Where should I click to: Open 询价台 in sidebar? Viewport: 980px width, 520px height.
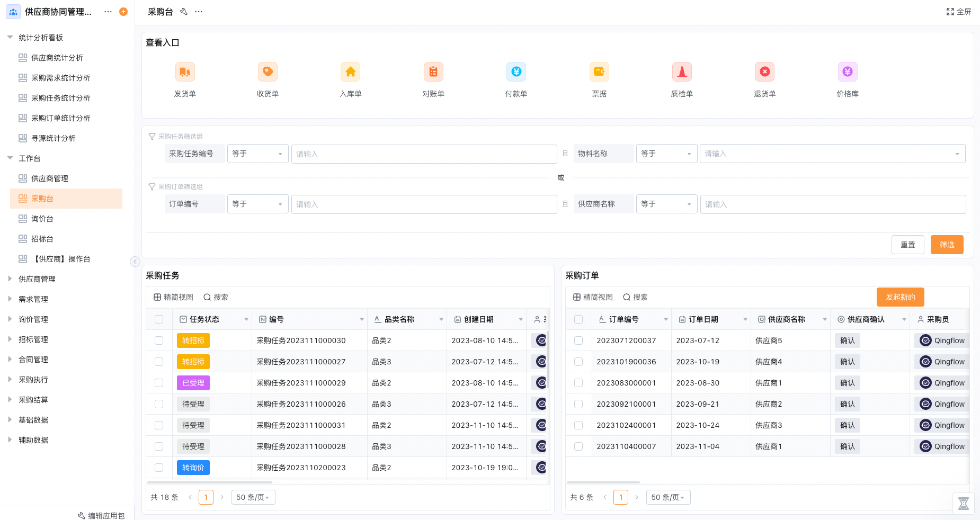(42, 219)
